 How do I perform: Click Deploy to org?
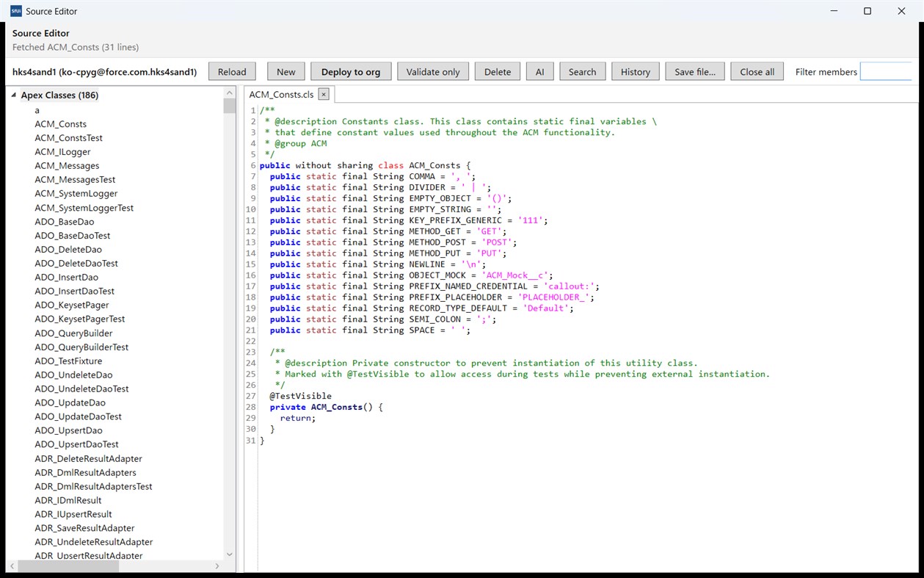351,71
